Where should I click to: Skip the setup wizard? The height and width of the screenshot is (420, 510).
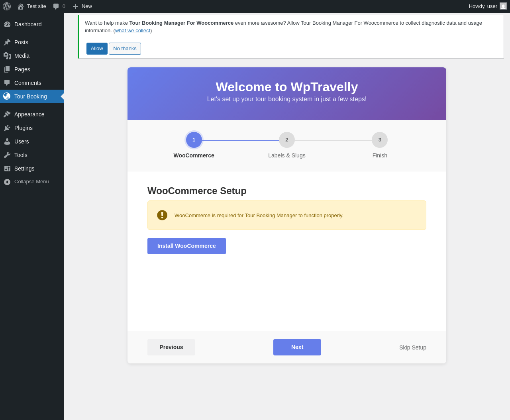tap(413, 347)
